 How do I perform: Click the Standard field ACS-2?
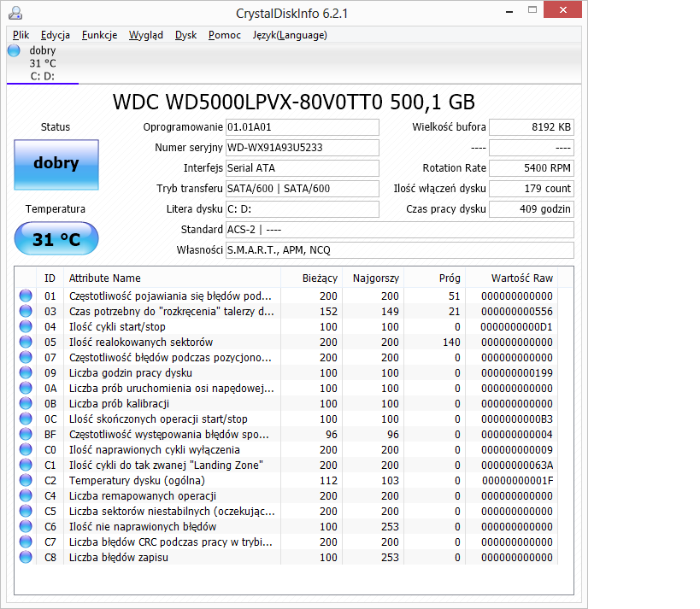[x=399, y=230]
